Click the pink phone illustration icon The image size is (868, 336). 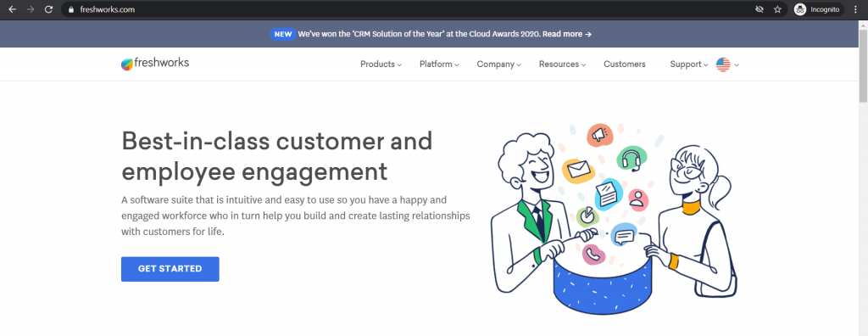click(x=593, y=254)
